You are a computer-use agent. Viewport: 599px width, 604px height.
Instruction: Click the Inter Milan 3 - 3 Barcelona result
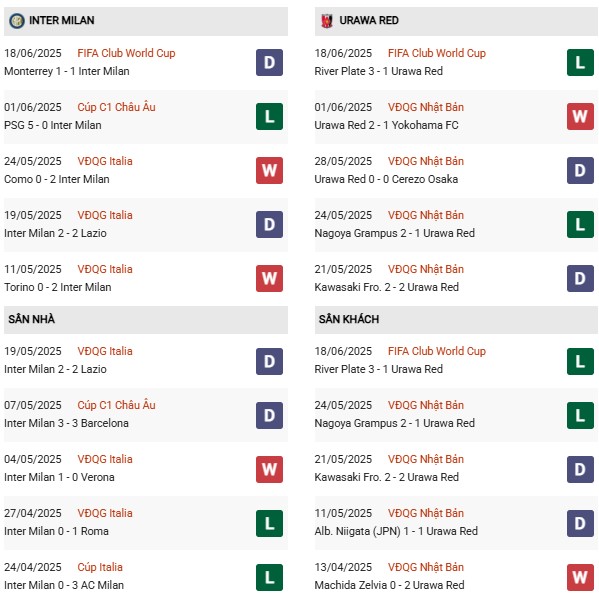tap(66, 423)
